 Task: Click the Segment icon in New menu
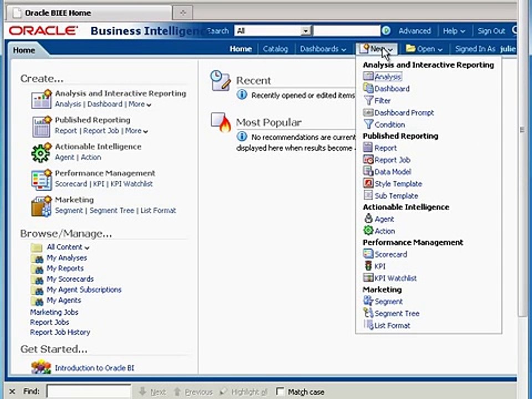[368, 300]
